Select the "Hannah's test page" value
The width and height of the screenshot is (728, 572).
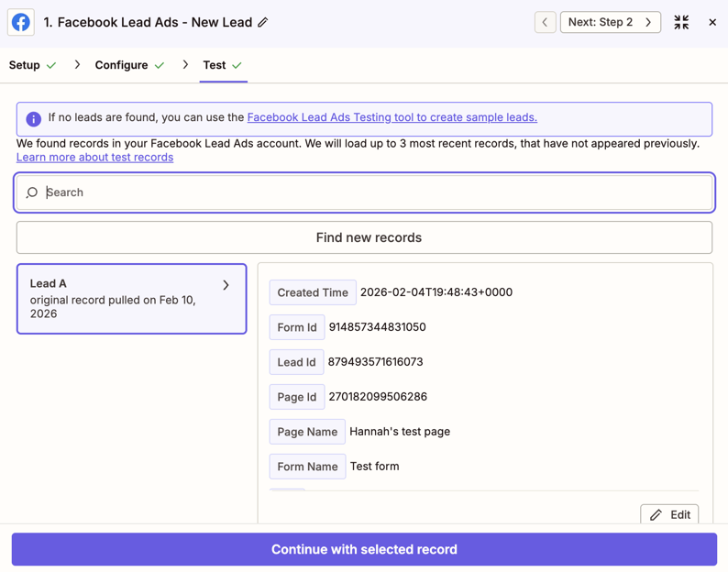400,432
